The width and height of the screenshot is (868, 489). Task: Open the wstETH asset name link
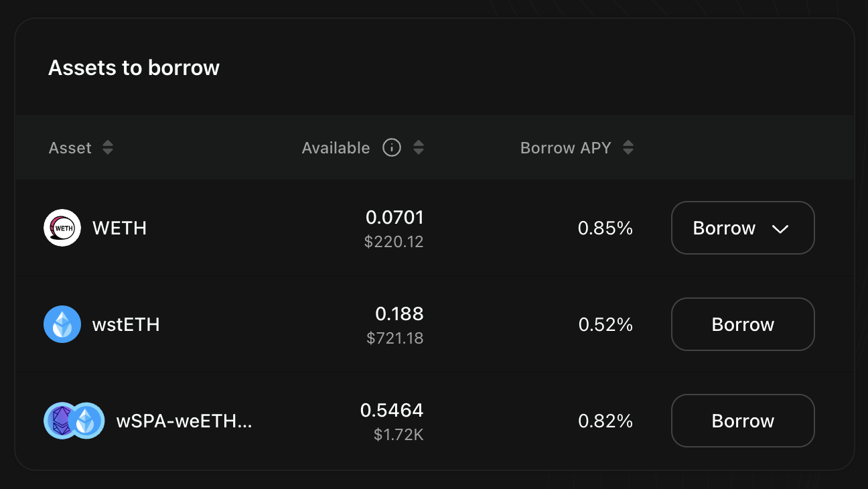[x=126, y=324]
